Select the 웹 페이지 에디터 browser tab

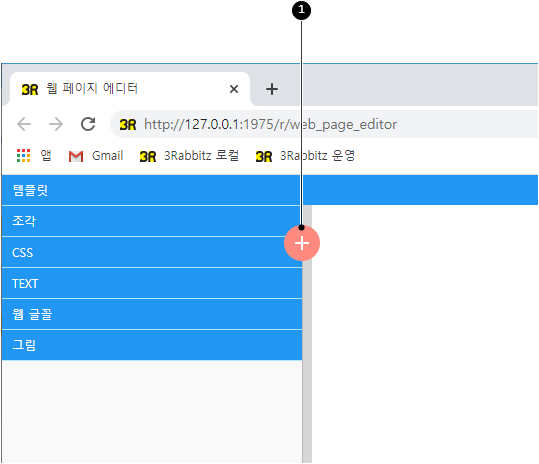pos(130,89)
